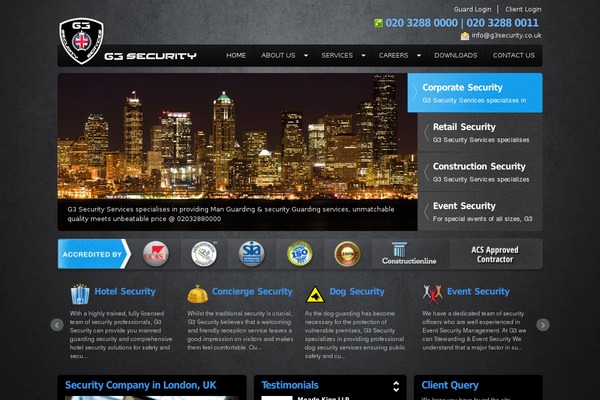Expand the About Us dropdown arrow
This screenshot has width=600, height=400.
coord(306,56)
